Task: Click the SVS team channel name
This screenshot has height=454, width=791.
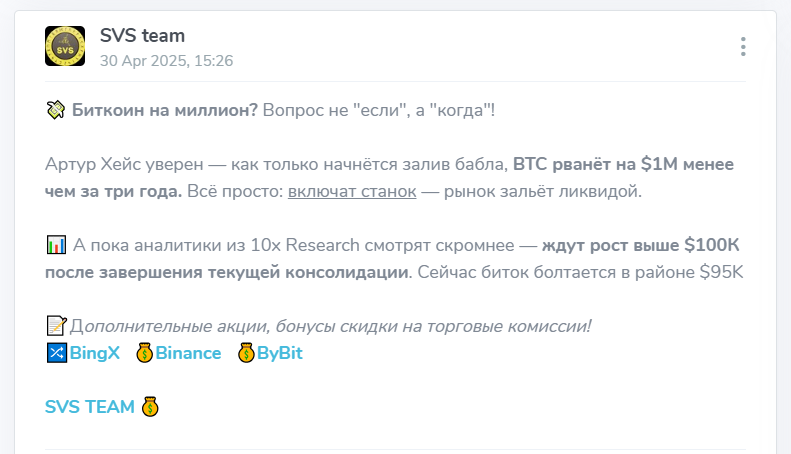Action: click(x=142, y=35)
